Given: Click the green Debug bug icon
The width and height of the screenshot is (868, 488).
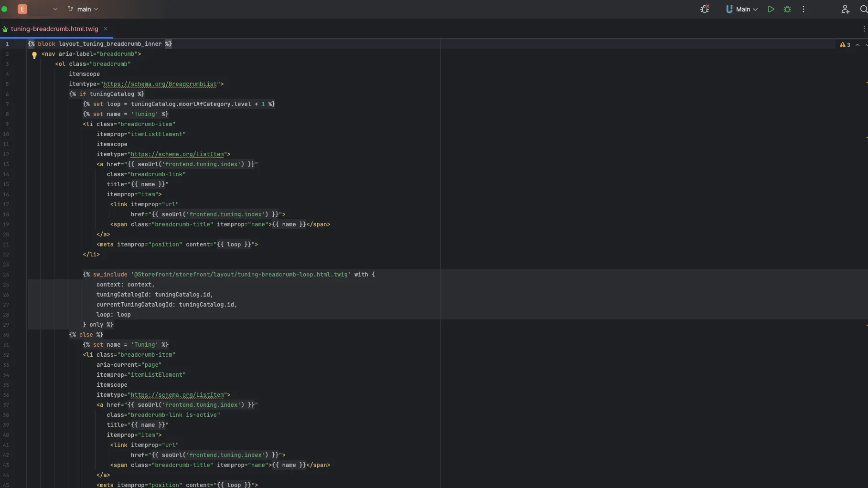Looking at the screenshot, I should click(787, 9).
